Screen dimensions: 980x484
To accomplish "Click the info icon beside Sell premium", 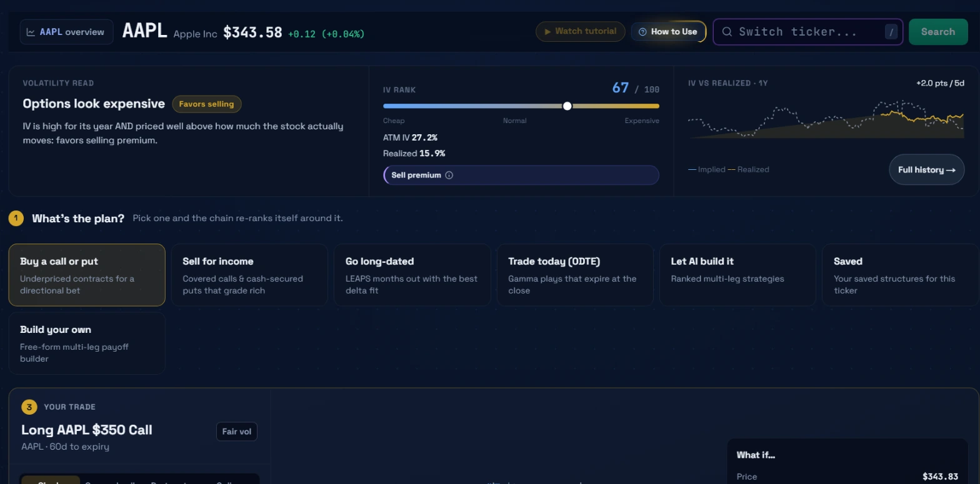I will tap(449, 175).
